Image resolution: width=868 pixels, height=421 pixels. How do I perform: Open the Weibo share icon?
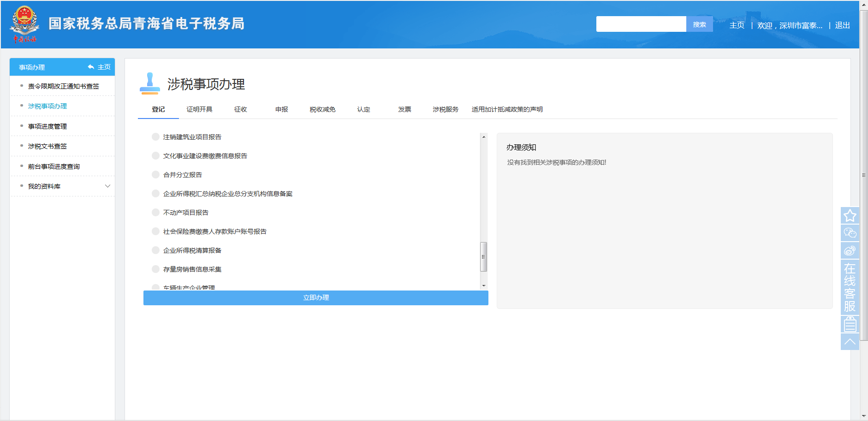point(850,250)
